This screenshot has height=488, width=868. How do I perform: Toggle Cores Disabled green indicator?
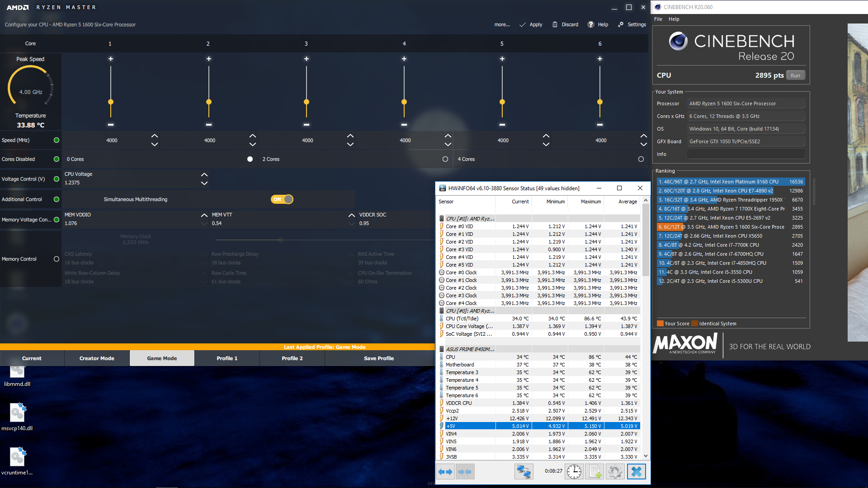(57, 159)
